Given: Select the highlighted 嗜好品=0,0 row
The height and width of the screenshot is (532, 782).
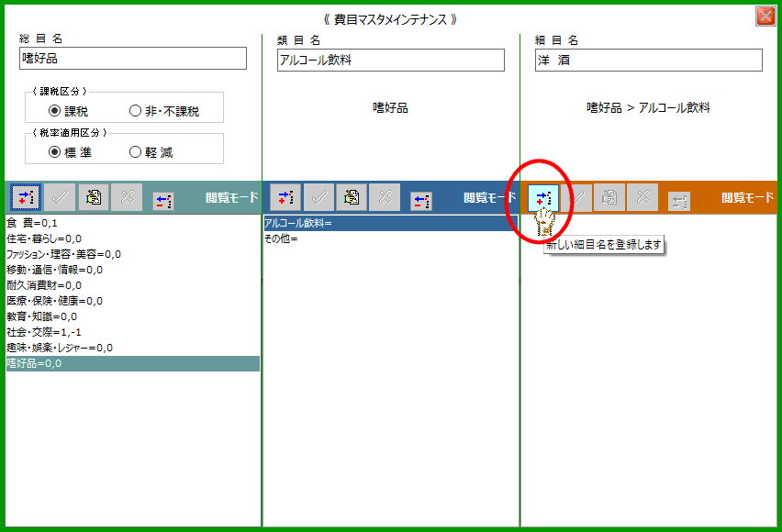Looking at the screenshot, I should 133,363.
